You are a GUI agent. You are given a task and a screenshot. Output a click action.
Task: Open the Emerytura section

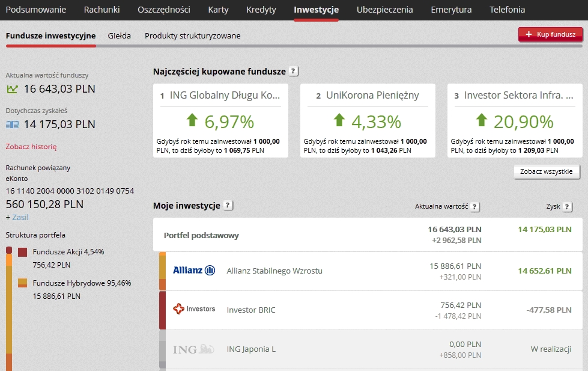[451, 10]
